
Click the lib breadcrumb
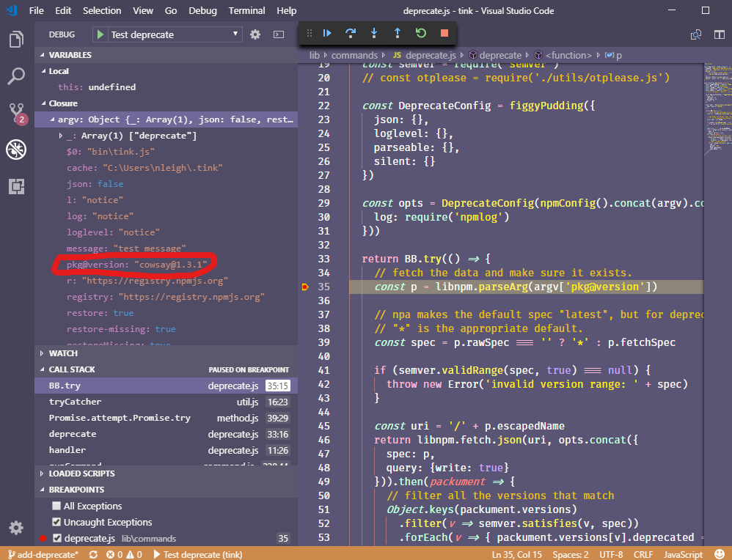click(x=314, y=55)
